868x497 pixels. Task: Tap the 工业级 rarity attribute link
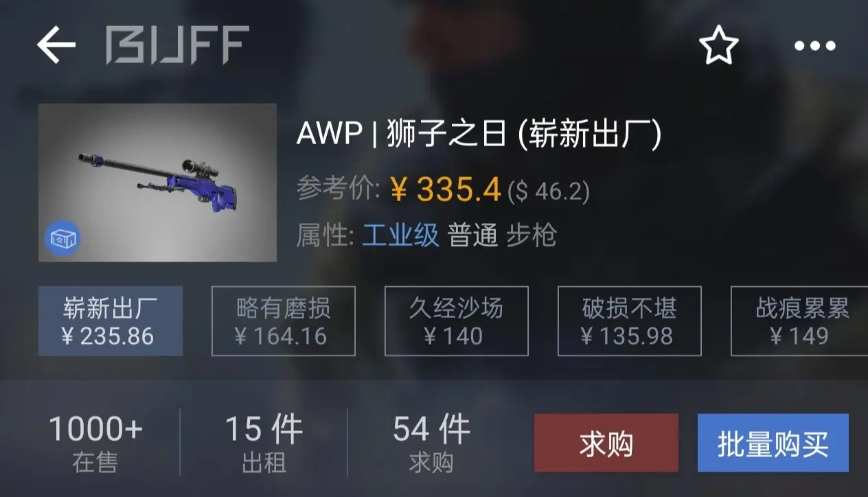(x=400, y=235)
